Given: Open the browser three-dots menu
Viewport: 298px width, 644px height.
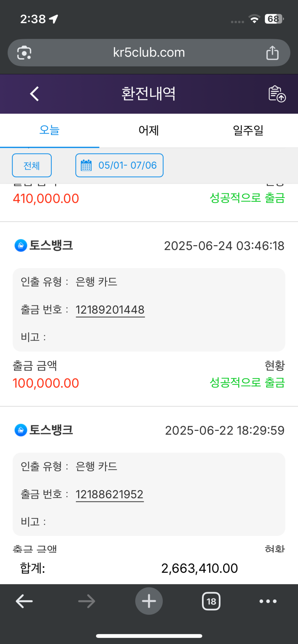Looking at the screenshot, I should point(268,601).
